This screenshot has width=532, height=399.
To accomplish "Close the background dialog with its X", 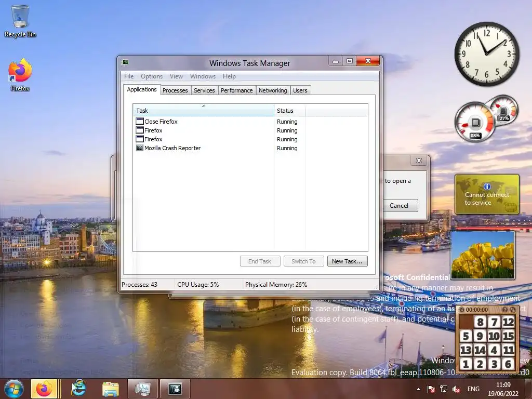I will tap(419, 161).
